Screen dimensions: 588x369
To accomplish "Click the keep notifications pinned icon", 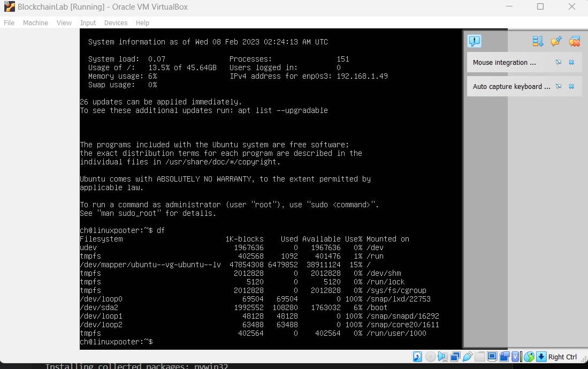I will pos(556,41).
